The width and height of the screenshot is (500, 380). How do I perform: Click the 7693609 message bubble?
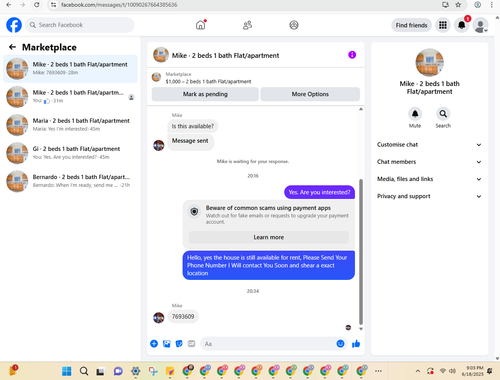point(183,317)
